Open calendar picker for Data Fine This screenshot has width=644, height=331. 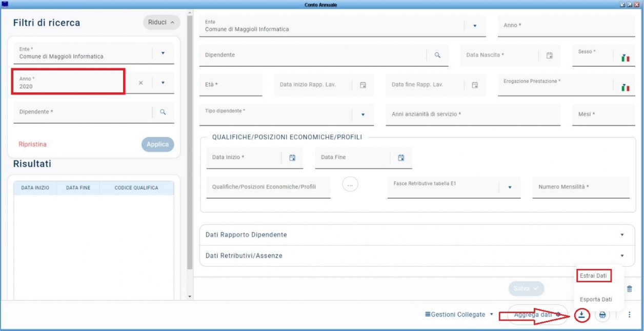(x=401, y=158)
